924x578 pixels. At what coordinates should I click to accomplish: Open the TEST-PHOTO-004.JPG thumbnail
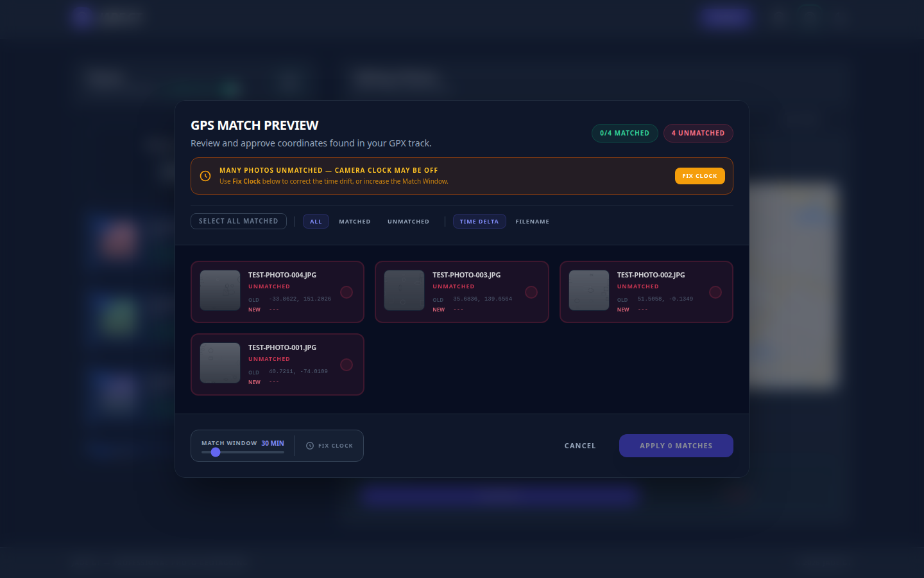point(220,290)
